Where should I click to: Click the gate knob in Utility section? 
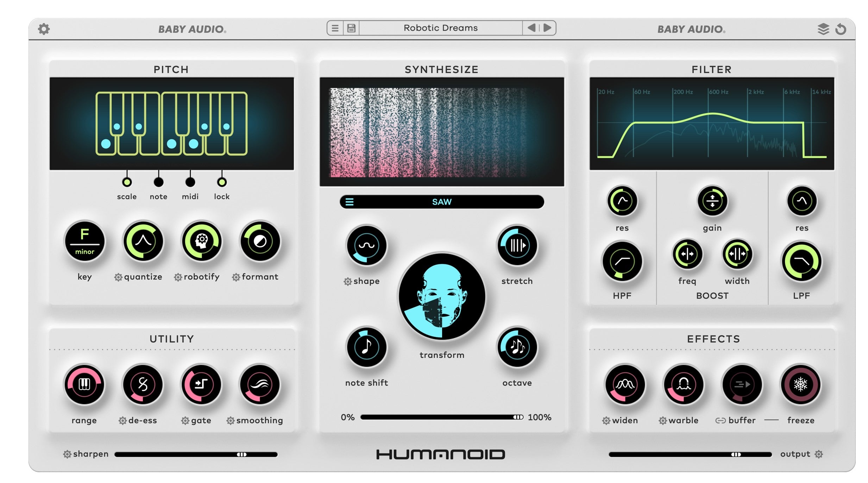click(201, 385)
